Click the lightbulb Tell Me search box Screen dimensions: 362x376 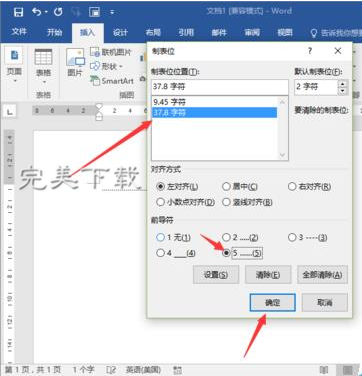click(x=335, y=33)
